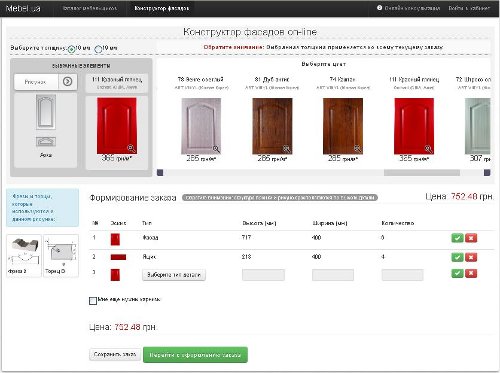Click the quantity input field in row 3
The height and width of the screenshot is (373, 500).
click(402, 275)
